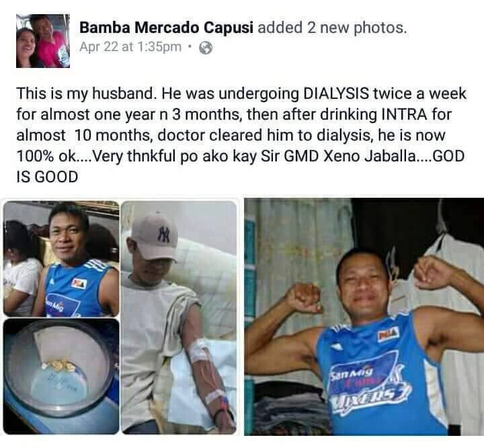Click the '2 new photos' text
This screenshot has width=484, height=448.
click(357, 28)
